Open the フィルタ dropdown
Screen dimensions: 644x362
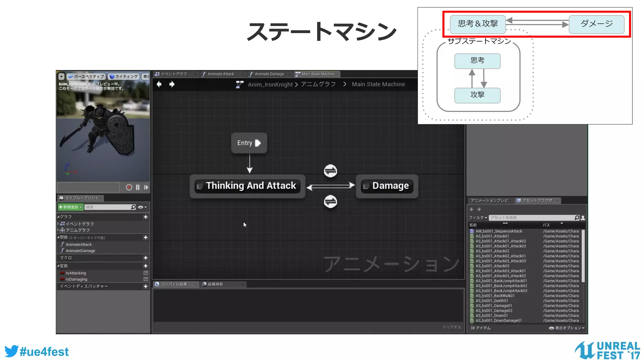(x=478, y=217)
